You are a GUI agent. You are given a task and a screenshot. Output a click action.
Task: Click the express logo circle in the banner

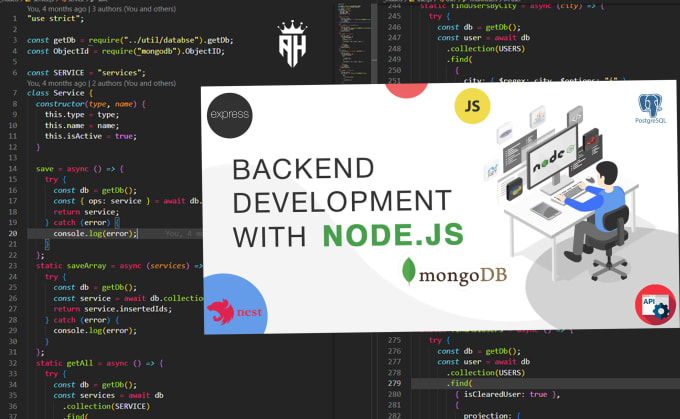tap(229, 115)
